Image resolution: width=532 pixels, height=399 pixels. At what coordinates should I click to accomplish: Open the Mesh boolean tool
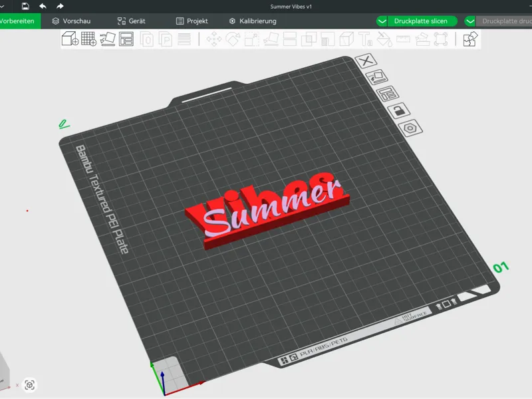coord(309,39)
